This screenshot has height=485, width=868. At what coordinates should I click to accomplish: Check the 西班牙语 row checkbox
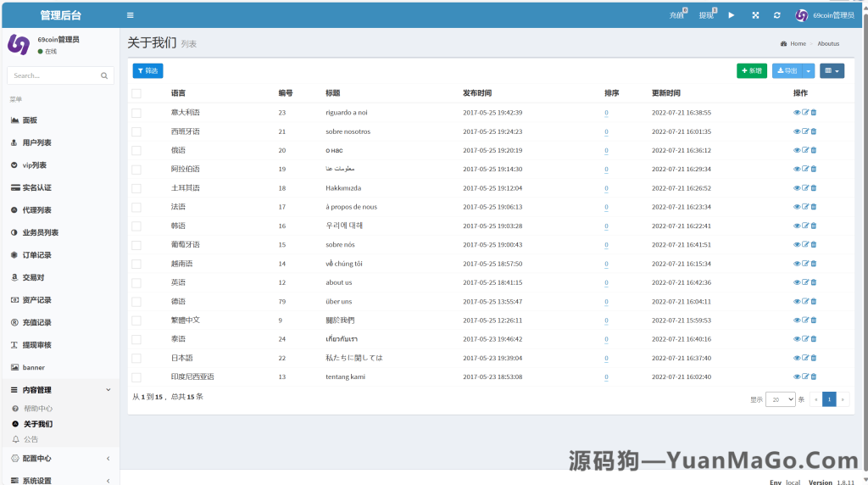click(136, 131)
